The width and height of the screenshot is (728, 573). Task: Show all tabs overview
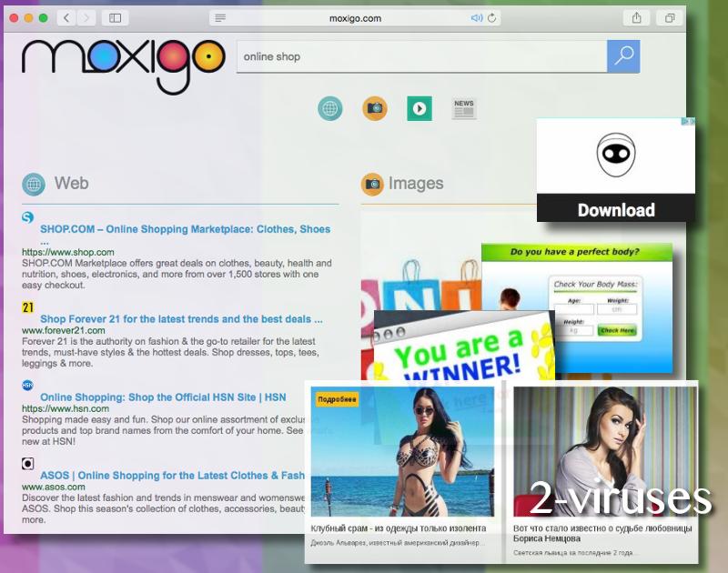(x=670, y=18)
